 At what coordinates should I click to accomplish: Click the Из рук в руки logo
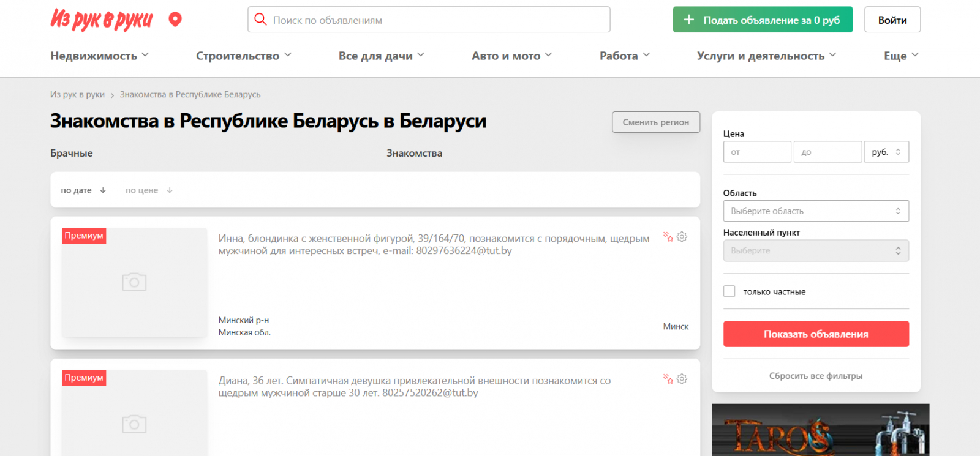click(x=101, y=20)
